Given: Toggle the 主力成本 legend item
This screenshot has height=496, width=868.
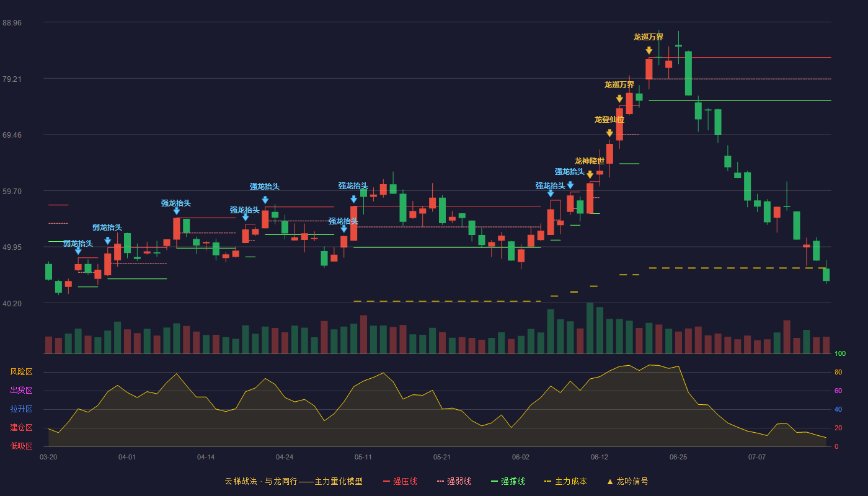Looking at the screenshot, I should pyautogui.click(x=565, y=481).
